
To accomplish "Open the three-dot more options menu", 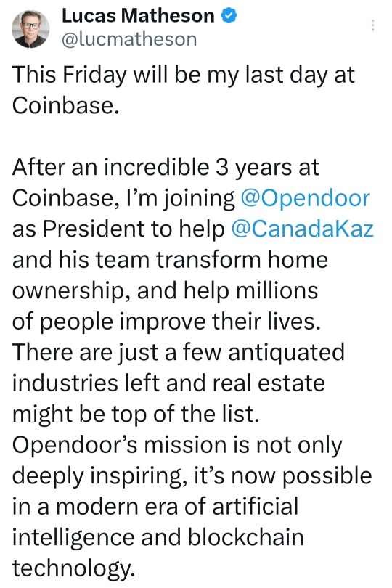I will click(372, 25).
